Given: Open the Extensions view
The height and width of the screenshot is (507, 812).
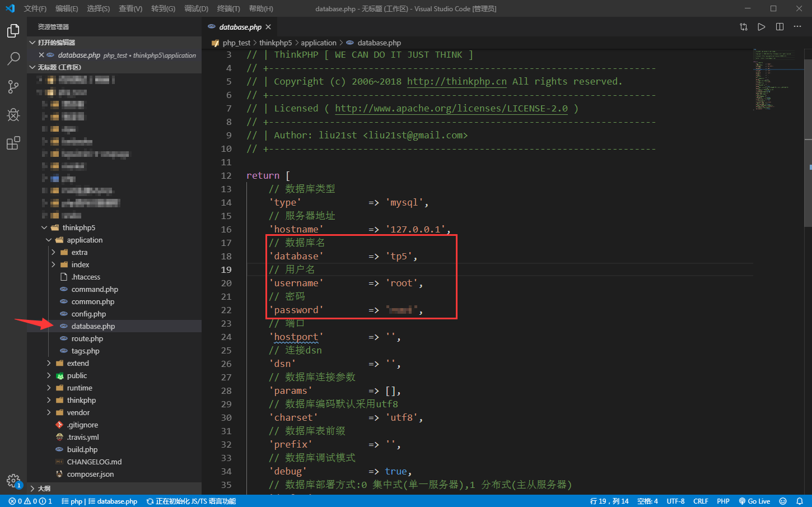Looking at the screenshot, I should tap(13, 143).
